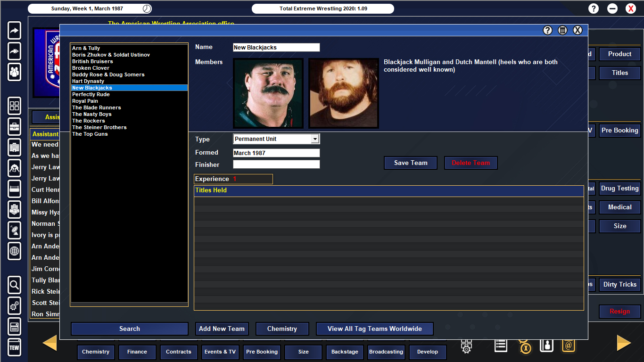Click the Search button below the team list
The image size is (644, 362).
(130, 329)
